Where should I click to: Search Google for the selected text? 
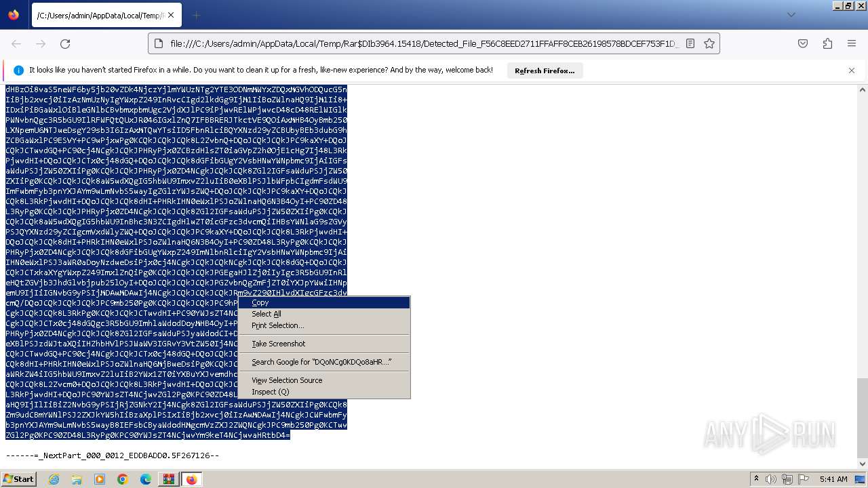pos(324,362)
